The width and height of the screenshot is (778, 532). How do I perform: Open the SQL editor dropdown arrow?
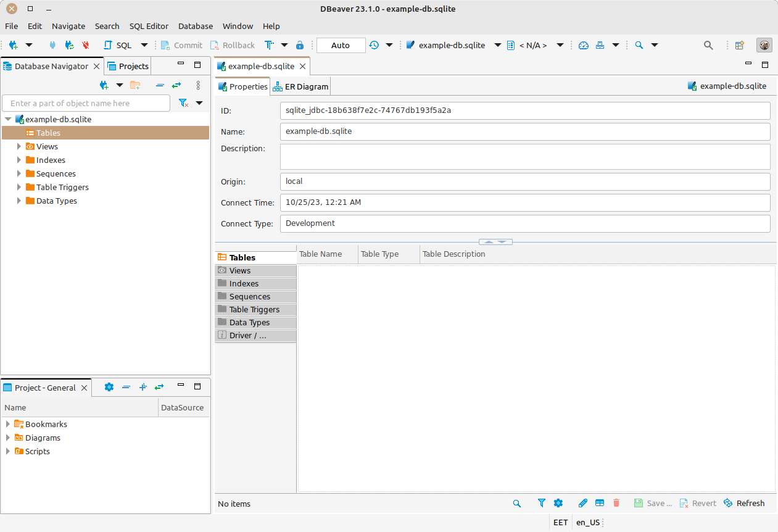[x=144, y=45]
